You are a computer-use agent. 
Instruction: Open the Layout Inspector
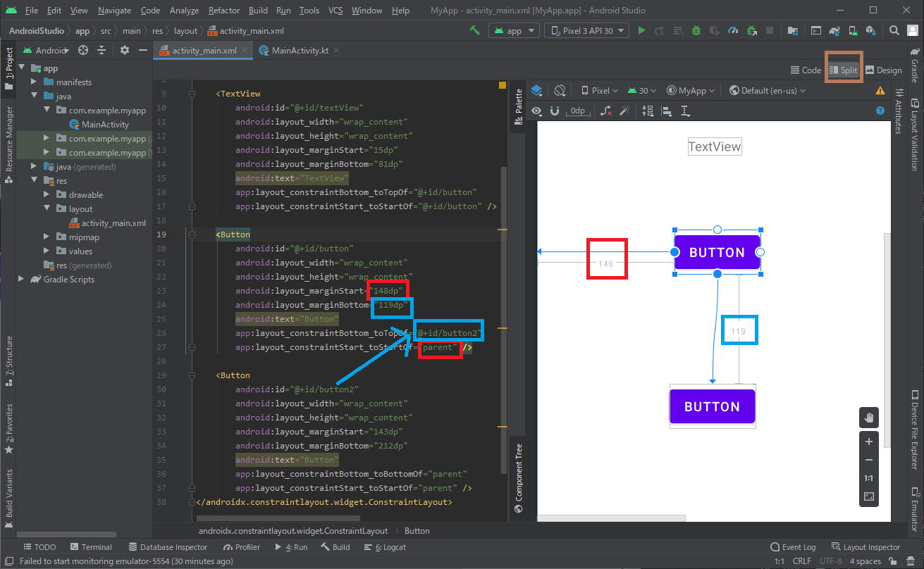click(x=866, y=547)
